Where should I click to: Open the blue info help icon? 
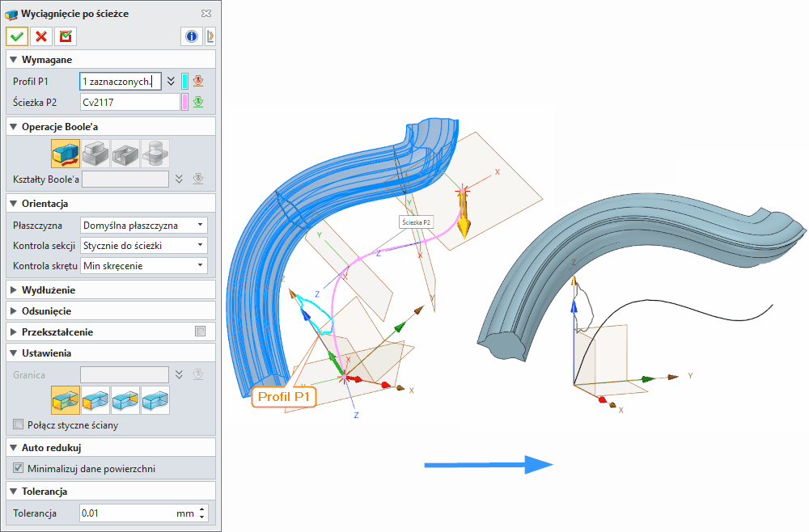pyautogui.click(x=192, y=36)
